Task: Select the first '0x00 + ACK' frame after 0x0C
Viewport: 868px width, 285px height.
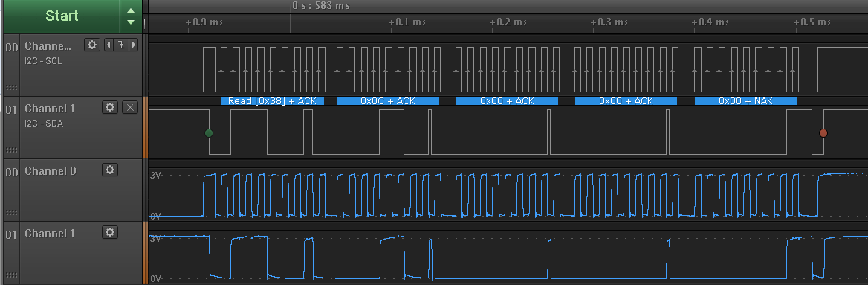Action: click(507, 101)
